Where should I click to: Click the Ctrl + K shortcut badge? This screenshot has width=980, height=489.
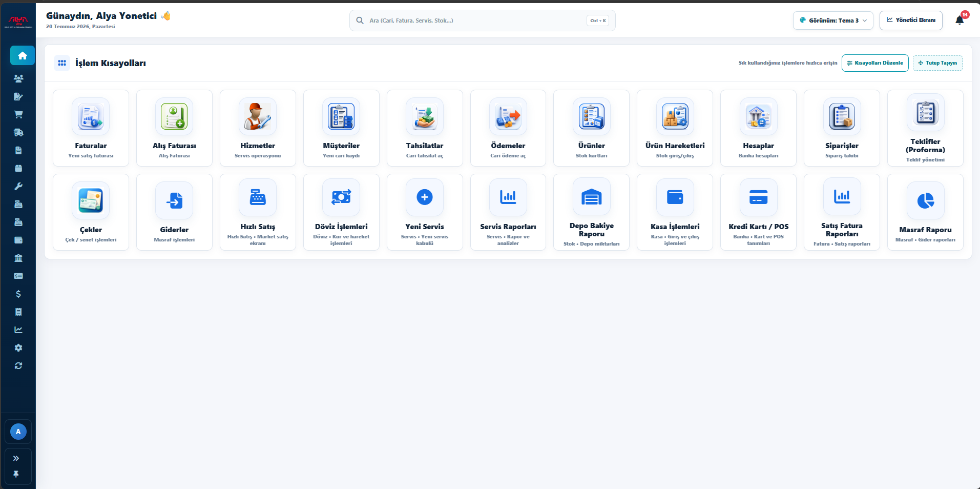point(598,21)
